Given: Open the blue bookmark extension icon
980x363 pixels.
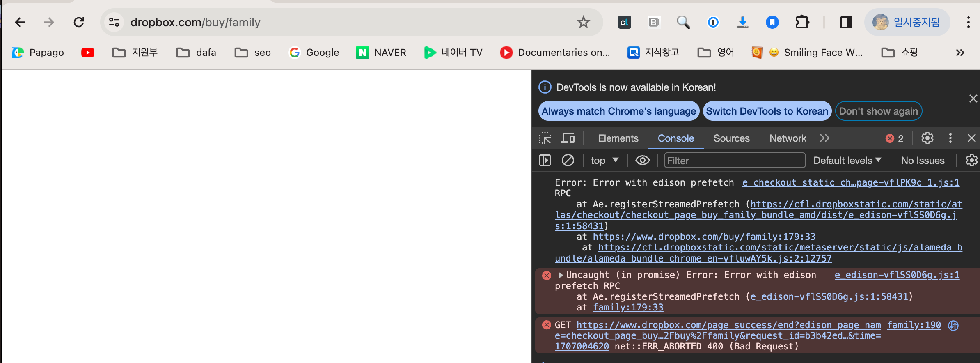Looking at the screenshot, I should pyautogui.click(x=772, y=22).
